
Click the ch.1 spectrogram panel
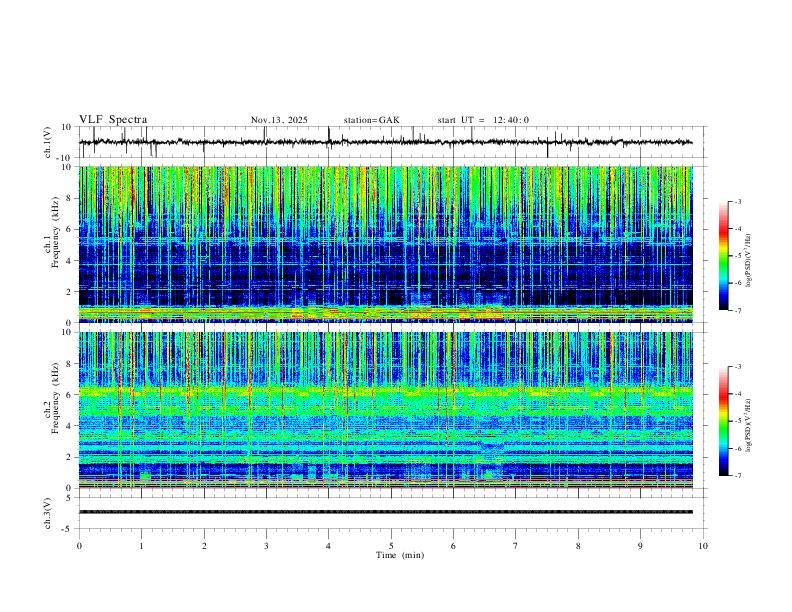pyautogui.click(x=386, y=244)
